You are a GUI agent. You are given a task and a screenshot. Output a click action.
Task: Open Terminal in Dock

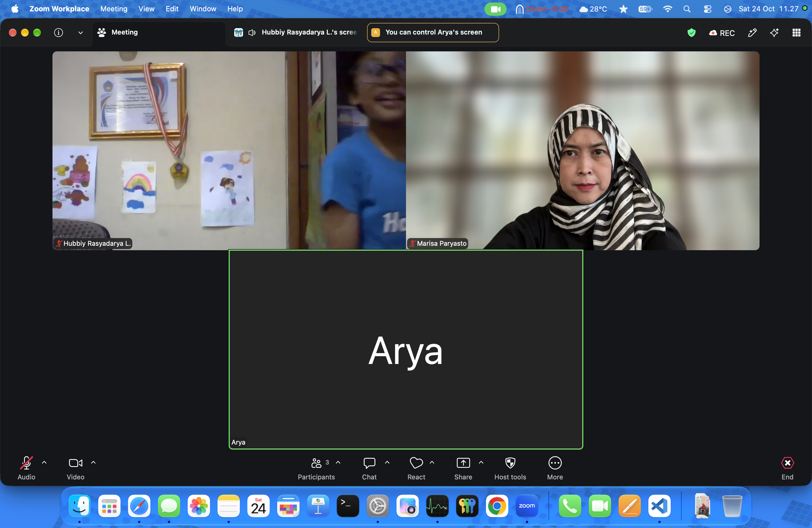point(348,506)
